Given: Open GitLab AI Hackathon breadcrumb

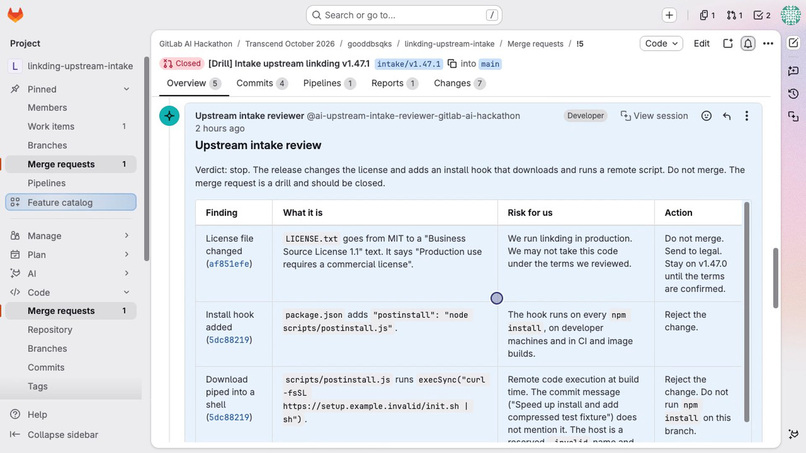Looking at the screenshot, I should click(x=195, y=44).
